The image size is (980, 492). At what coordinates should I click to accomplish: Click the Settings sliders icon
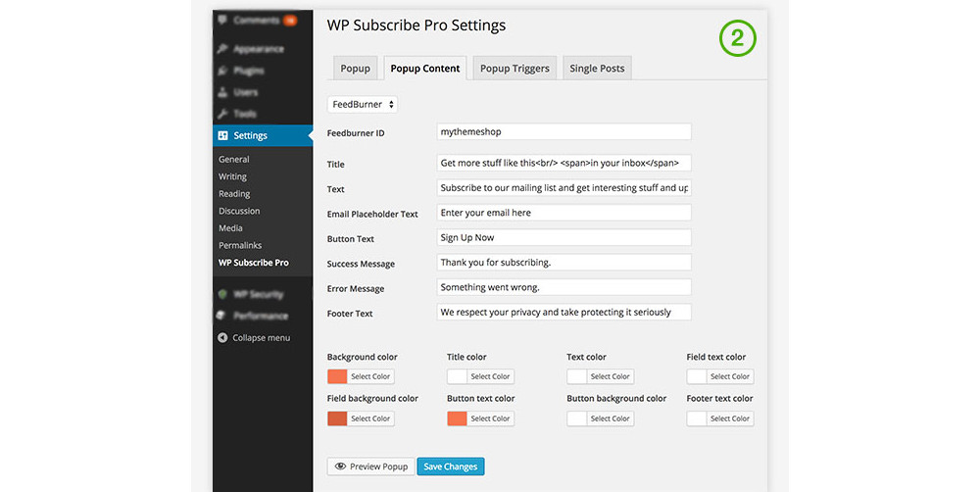222,135
